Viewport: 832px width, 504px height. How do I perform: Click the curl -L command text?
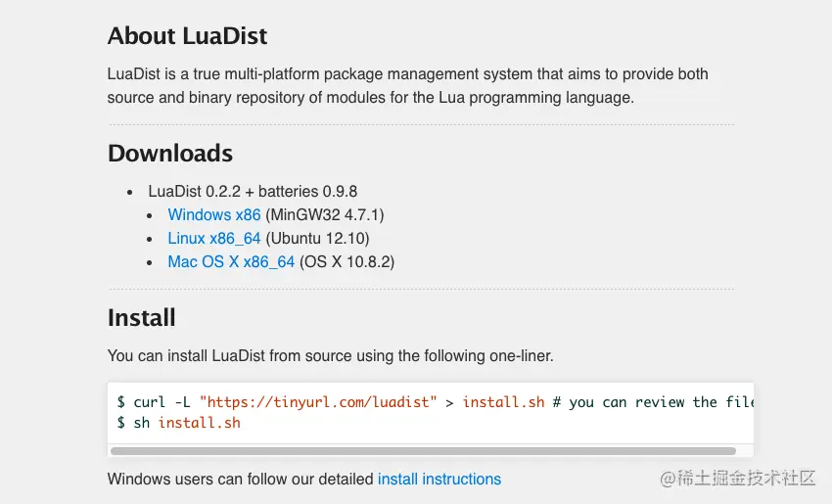pyautogui.click(x=162, y=402)
